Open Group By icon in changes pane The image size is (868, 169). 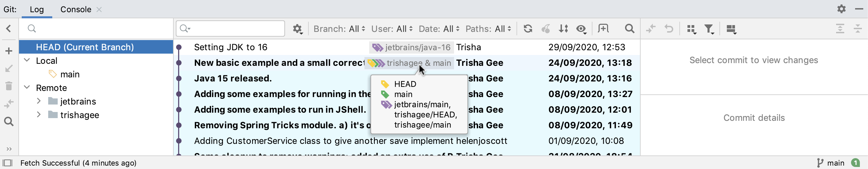pyautogui.click(x=691, y=29)
